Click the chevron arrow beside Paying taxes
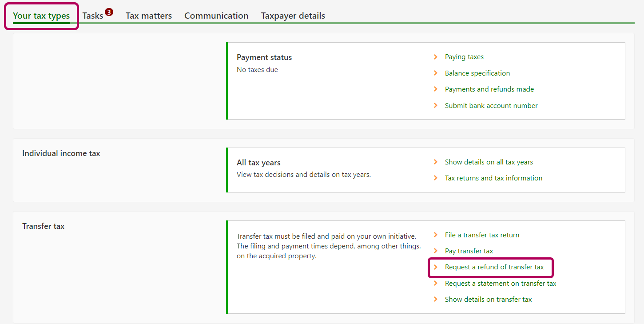Image resolution: width=644 pixels, height=324 pixels. pos(436,57)
